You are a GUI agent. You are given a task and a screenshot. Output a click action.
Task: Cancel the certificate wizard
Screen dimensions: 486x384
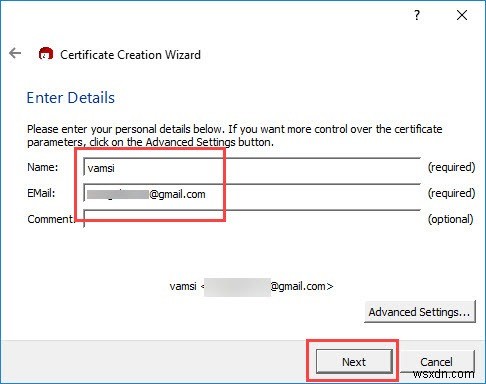(x=436, y=361)
